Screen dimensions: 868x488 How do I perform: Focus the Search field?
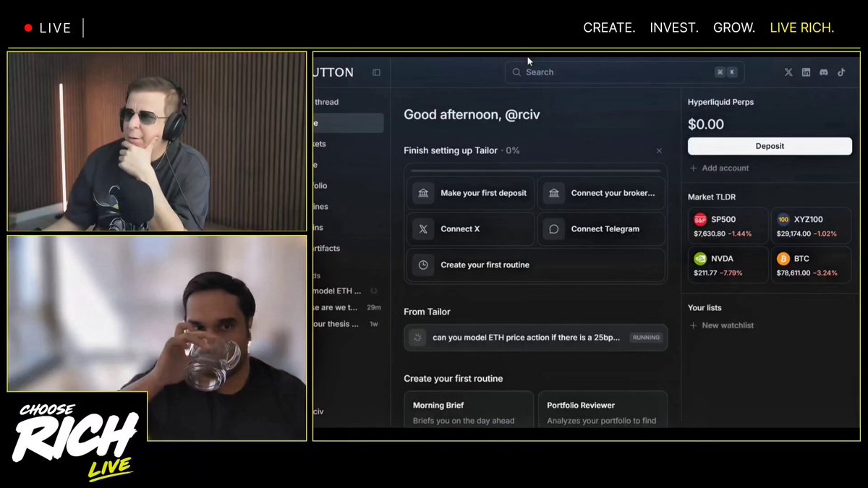[x=624, y=72]
